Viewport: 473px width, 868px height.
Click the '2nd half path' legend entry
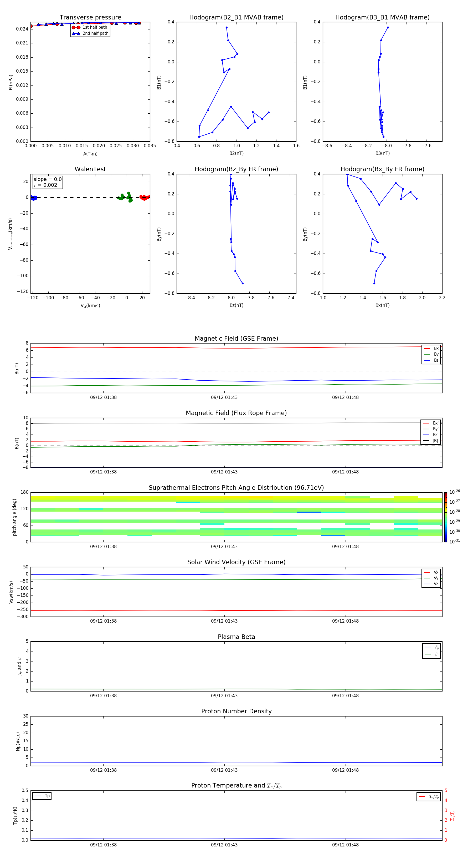90,33
